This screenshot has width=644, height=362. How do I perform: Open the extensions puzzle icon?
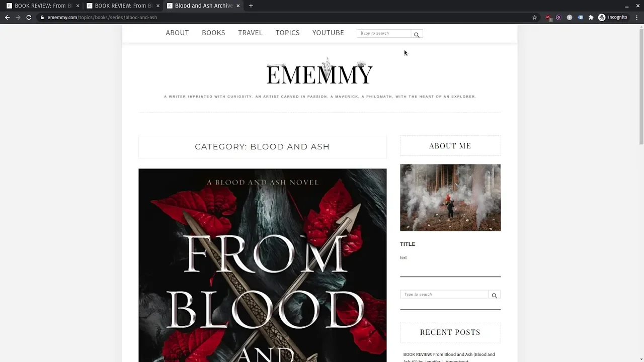[x=591, y=17]
